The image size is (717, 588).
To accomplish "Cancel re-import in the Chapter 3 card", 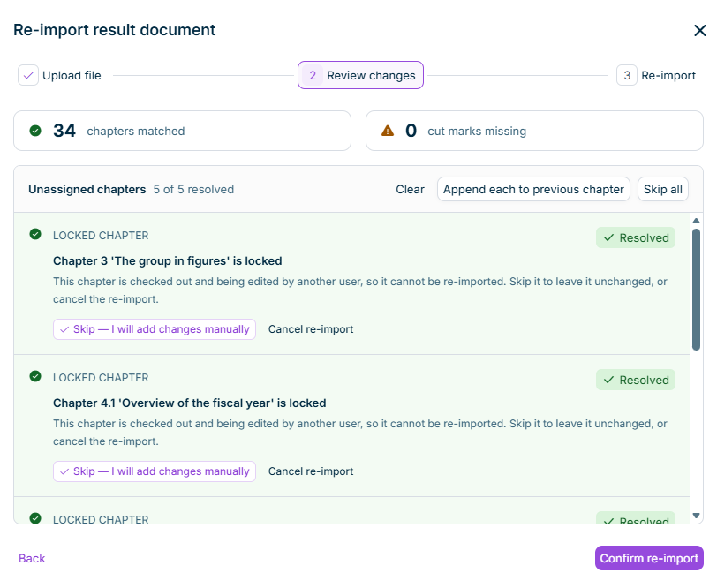I will [311, 329].
